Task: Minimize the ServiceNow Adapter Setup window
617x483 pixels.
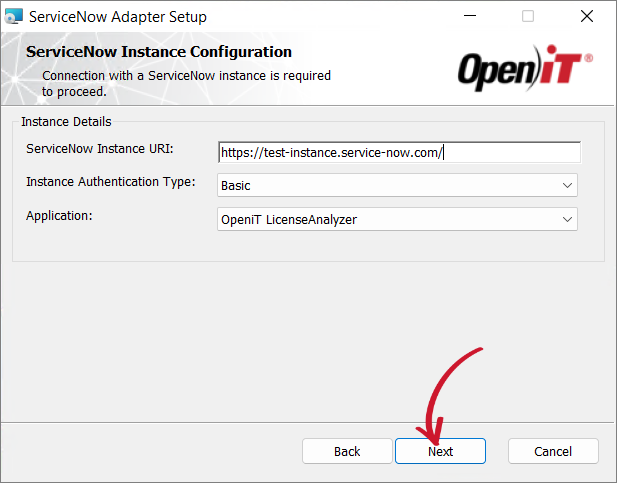Action: [x=469, y=16]
